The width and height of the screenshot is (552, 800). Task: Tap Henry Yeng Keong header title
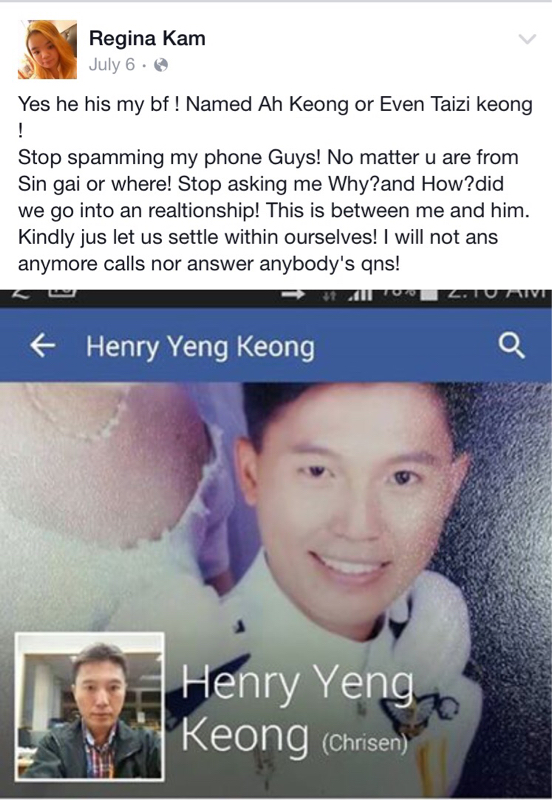(200, 347)
